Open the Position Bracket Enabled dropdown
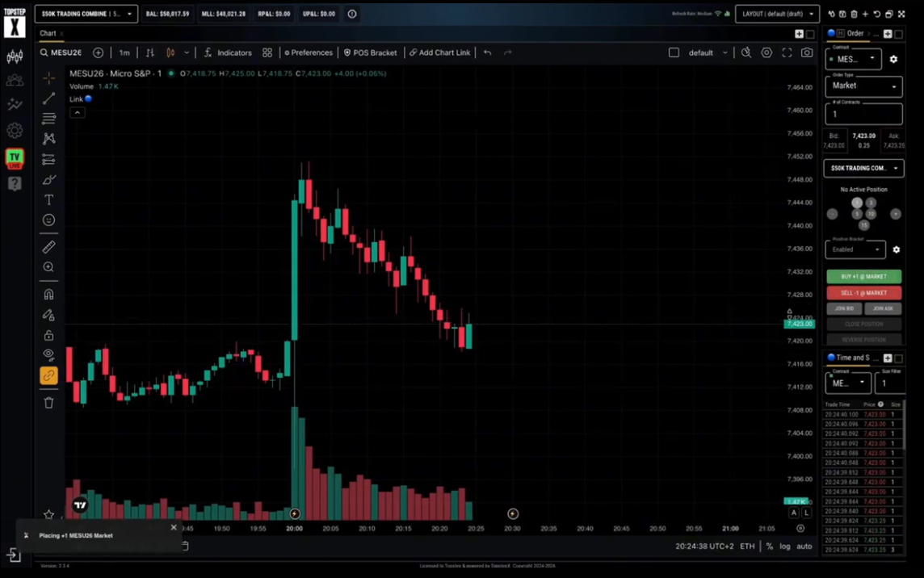 click(855, 249)
